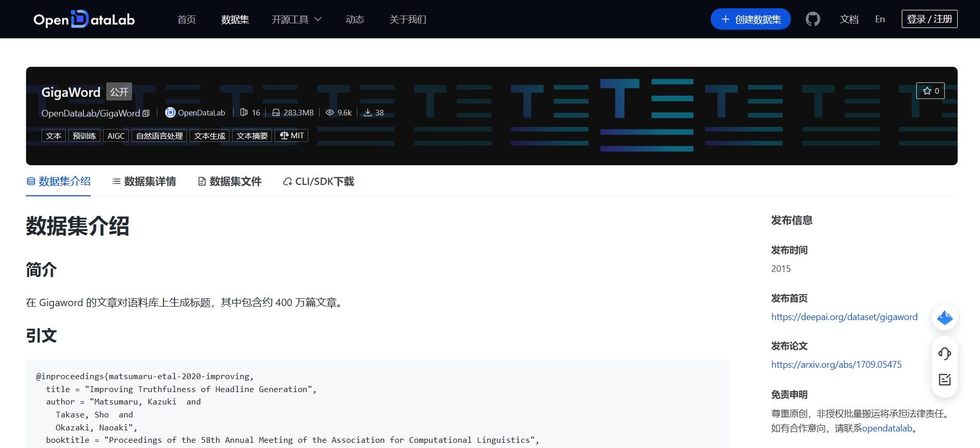Image resolution: width=980 pixels, height=448 pixels.
Task: Open the 文档 link
Action: click(849, 19)
